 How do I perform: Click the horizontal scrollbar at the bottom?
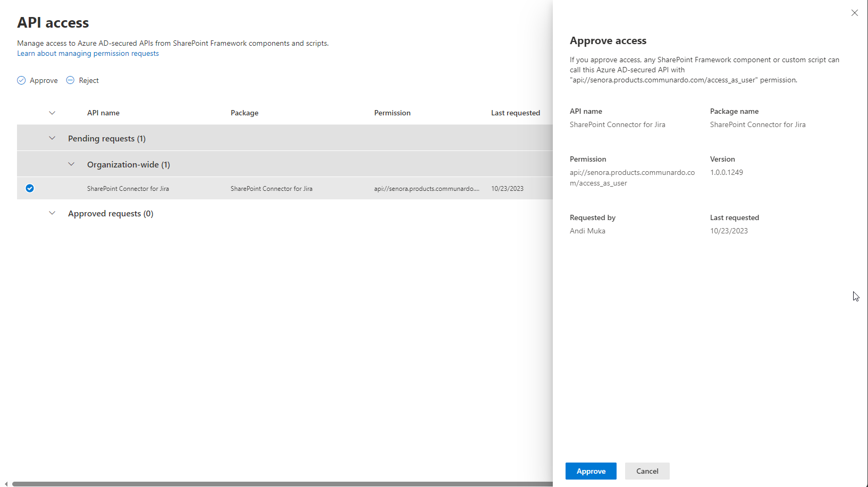tap(282, 484)
